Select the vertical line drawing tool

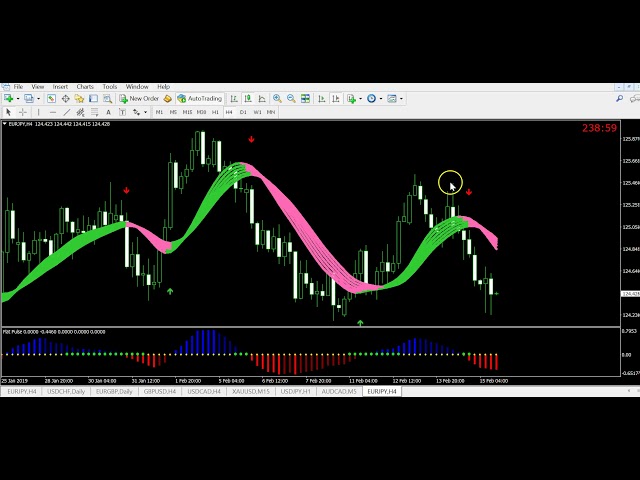38,112
